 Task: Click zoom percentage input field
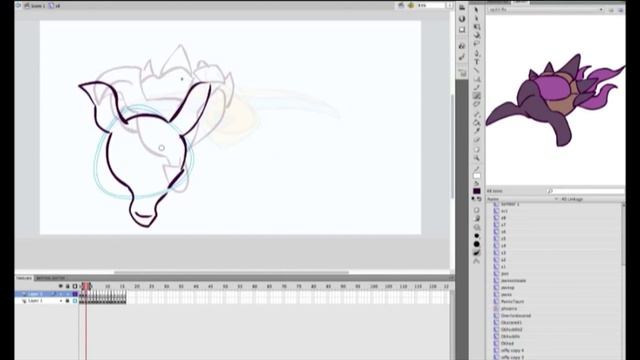431,5
